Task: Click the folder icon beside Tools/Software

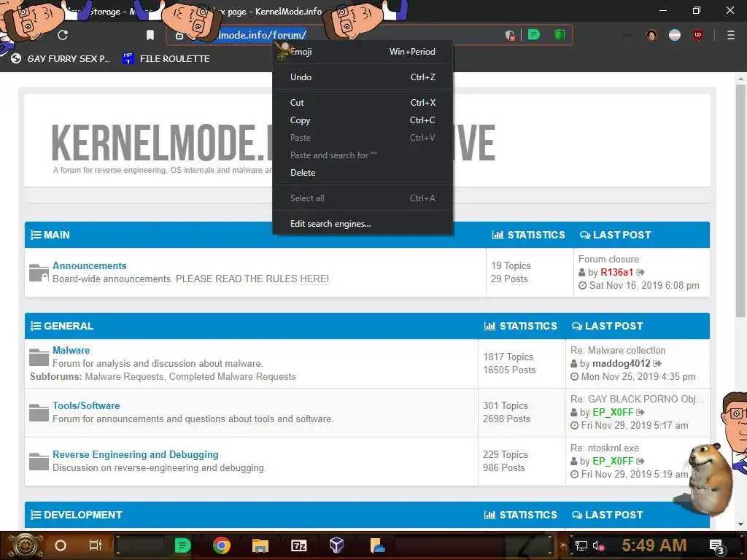Action: 39,413
